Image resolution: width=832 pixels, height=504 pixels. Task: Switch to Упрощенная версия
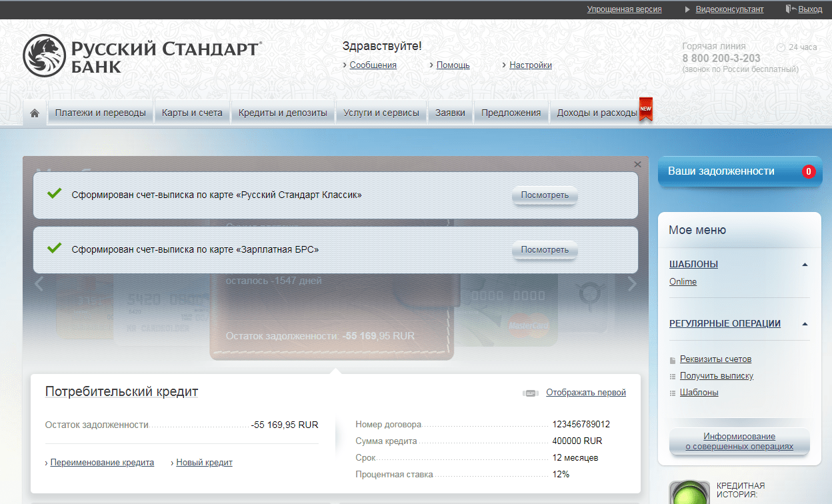624,9
